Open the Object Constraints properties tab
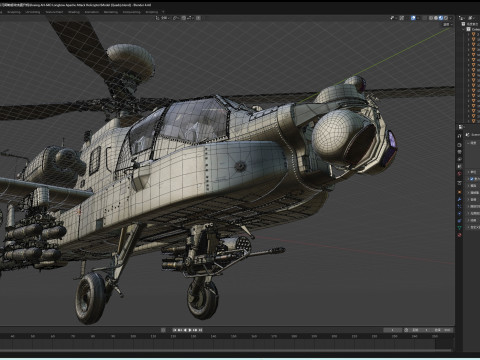This screenshot has width=480, height=360. [459, 221]
